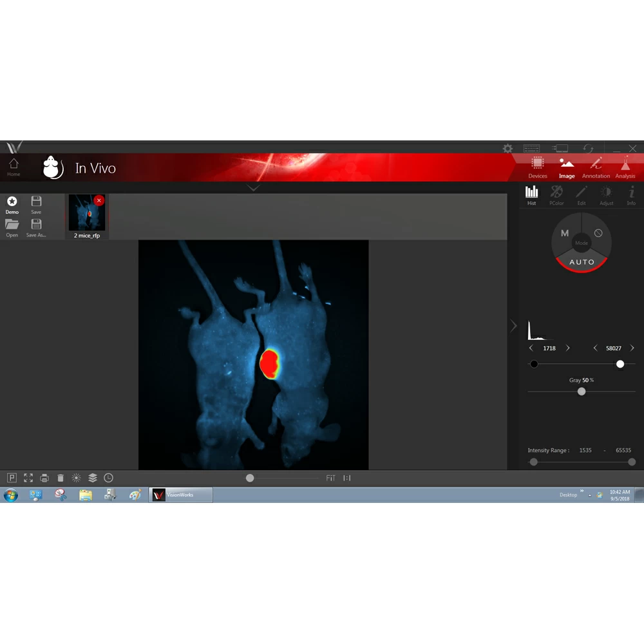Click the Mode center of the dial
Screen dimensions: 644x644
pyautogui.click(x=582, y=243)
